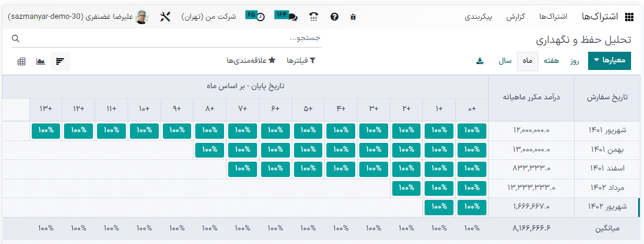Switch to the area graph view icon

click(41, 61)
